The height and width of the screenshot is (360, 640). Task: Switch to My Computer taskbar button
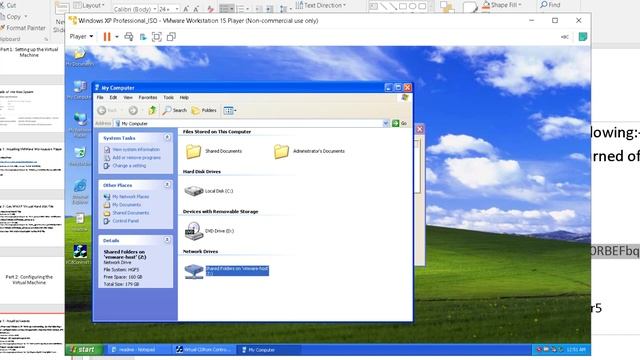point(269,350)
